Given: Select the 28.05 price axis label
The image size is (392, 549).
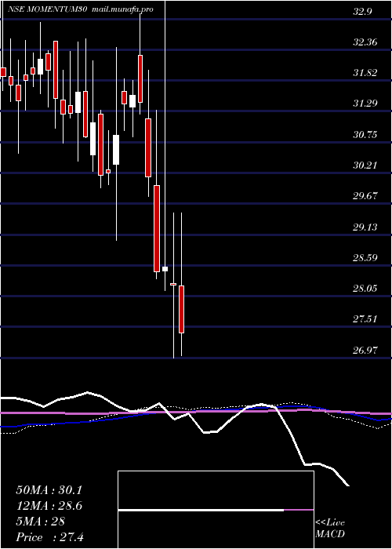Looking at the screenshot, I should [x=365, y=288].
